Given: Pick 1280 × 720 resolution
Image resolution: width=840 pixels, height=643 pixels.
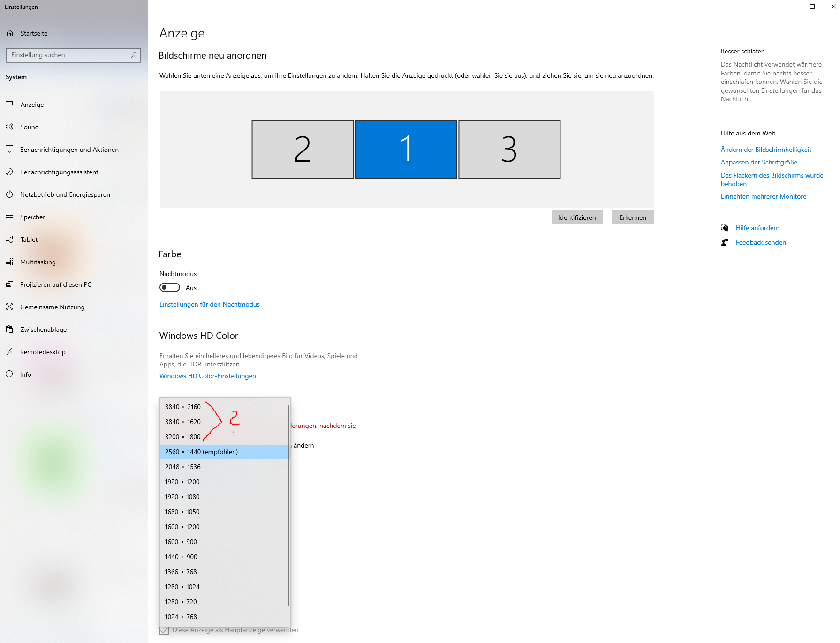Looking at the screenshot, I should [224, 602].
